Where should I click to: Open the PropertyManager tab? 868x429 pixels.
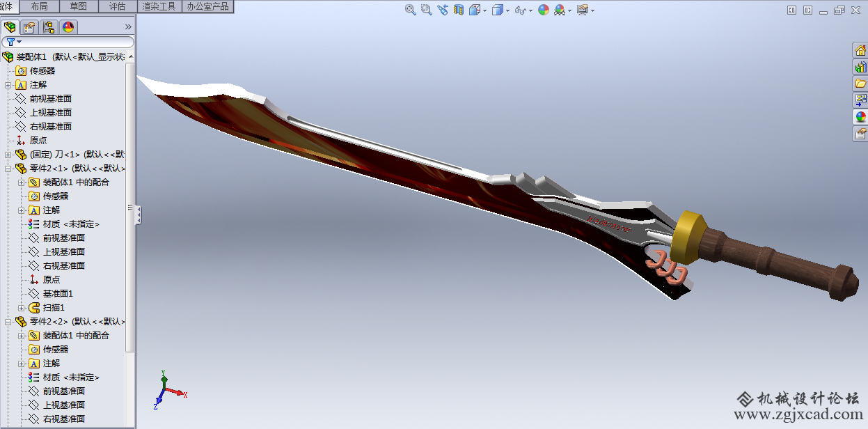pyautogui.click(x=29, y=27)
